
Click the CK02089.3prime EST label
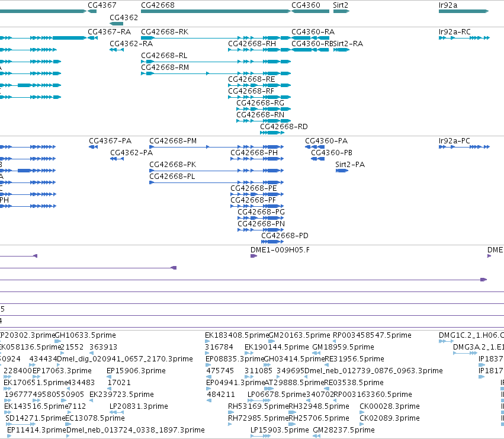(390, 418)
